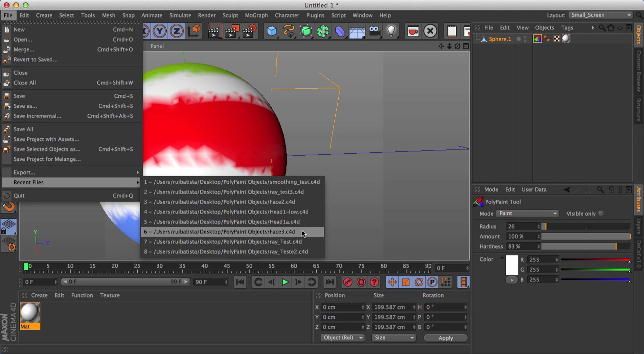
Task: Click the Camera object icon
Action: pyautogui.click(x=374, y=31)
